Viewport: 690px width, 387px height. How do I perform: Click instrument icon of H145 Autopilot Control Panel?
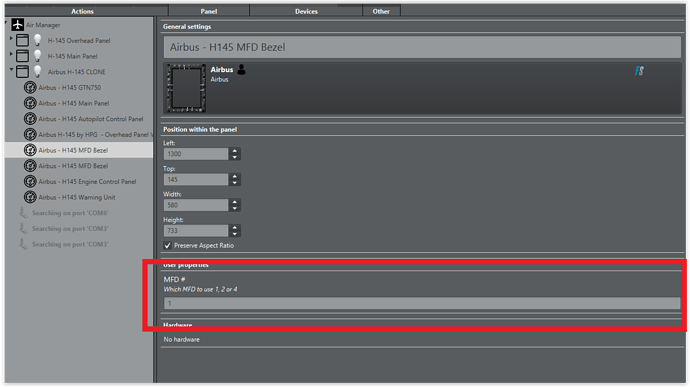tap(30, 119)
